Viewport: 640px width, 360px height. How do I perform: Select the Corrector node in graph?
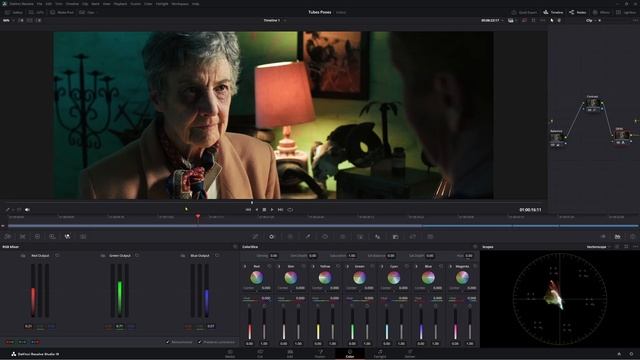[x=593, y=103]
